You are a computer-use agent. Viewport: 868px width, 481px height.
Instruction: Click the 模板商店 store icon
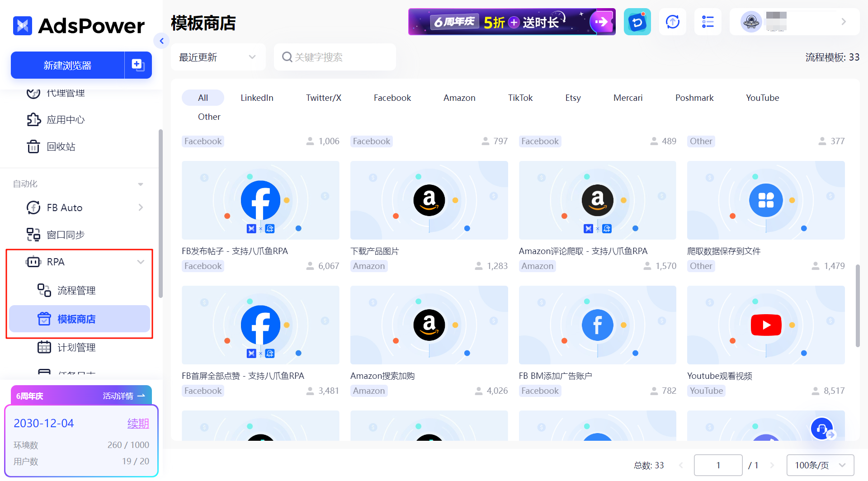[44, 319]
